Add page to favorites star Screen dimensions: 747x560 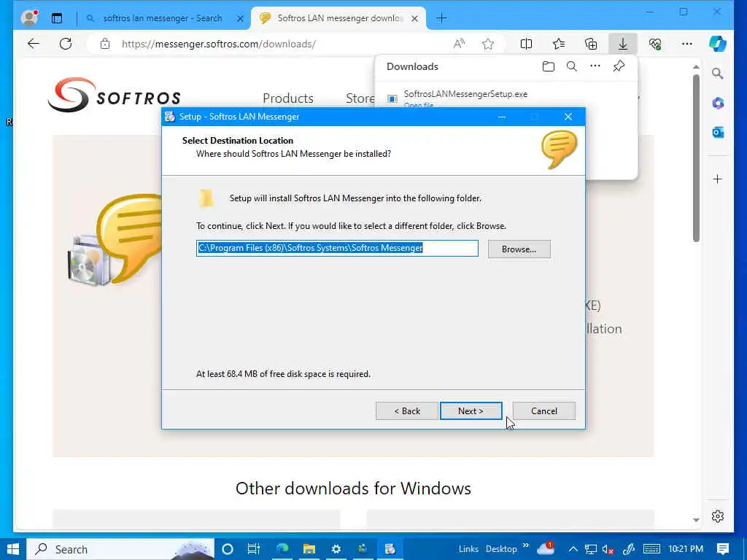coord(488,44)
